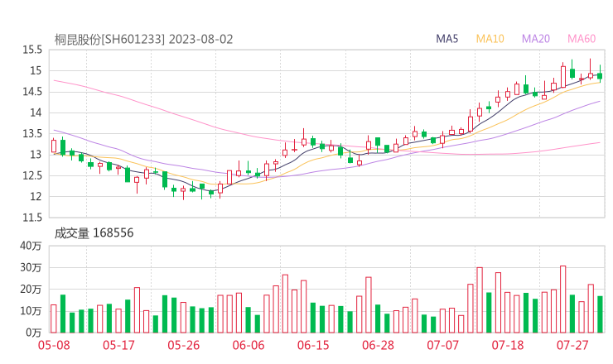613x364 pixels.
Task: Click the 05-26 date axis label
Action: tap(183, 345)
